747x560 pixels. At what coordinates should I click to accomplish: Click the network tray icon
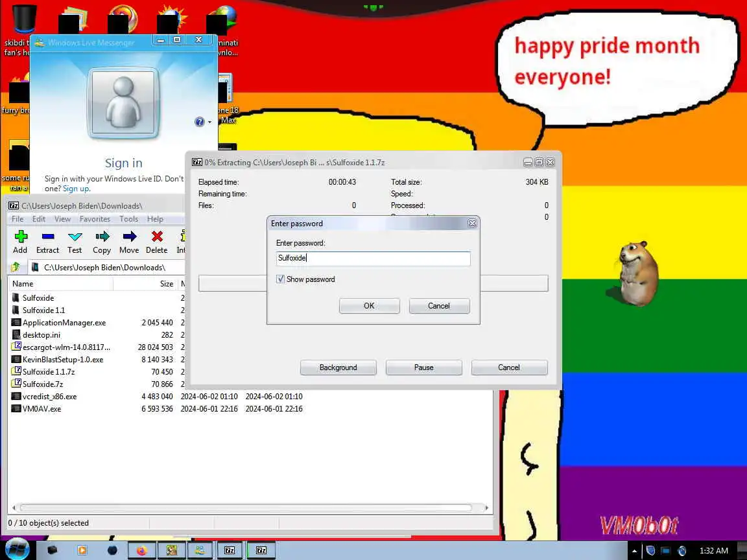665,551
